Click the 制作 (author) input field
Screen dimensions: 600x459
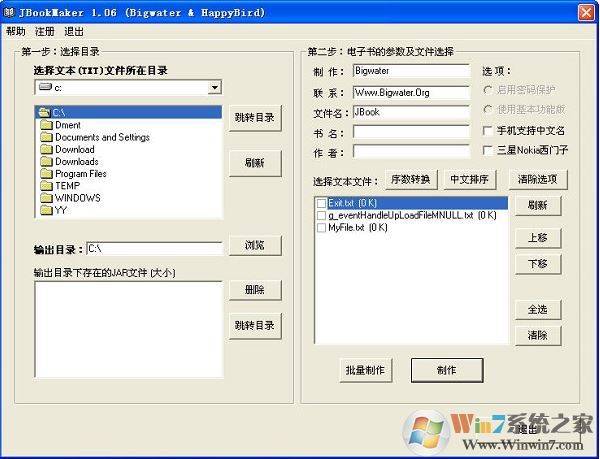(x=411, y=71)
